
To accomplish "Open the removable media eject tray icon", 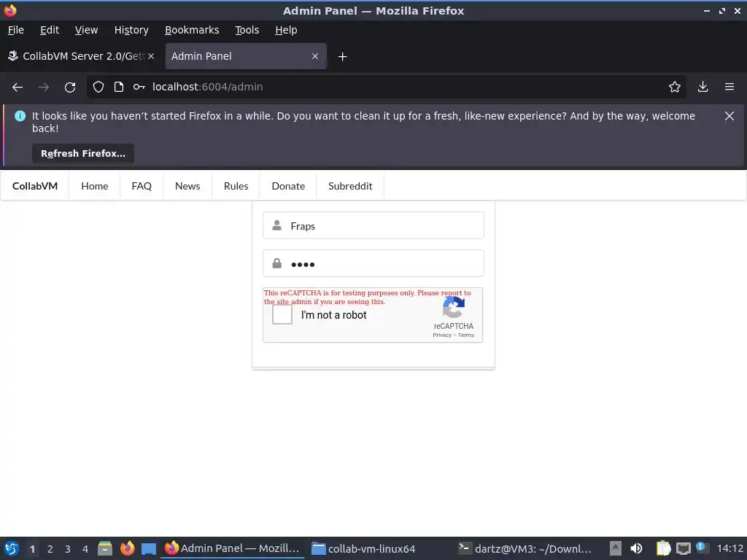I will click(616, 548).
